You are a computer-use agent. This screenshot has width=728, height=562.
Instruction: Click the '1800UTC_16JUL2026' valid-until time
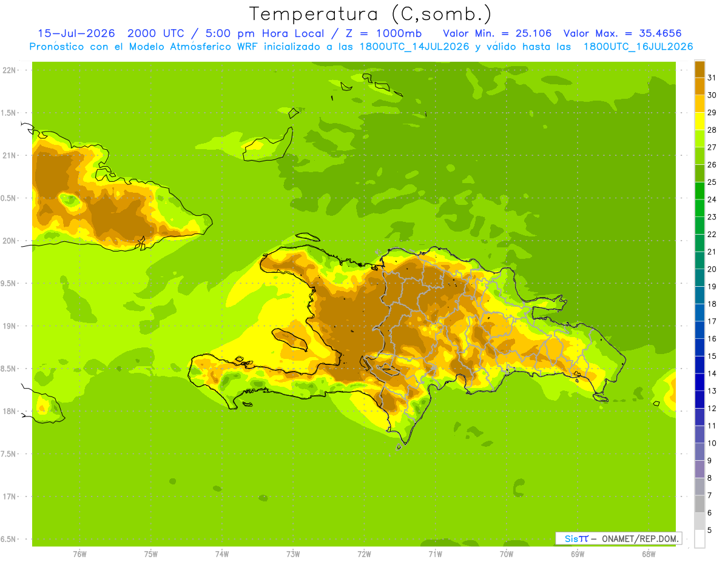pos(638,47)
